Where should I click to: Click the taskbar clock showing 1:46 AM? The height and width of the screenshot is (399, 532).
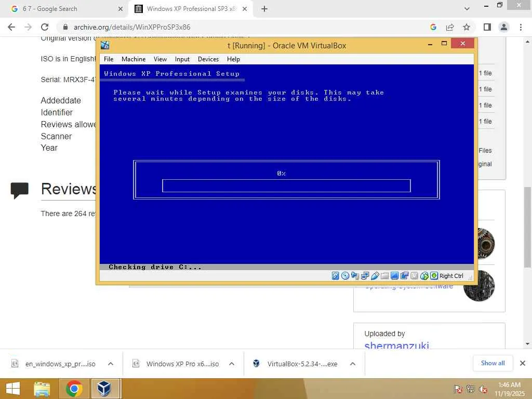point(510,389)
